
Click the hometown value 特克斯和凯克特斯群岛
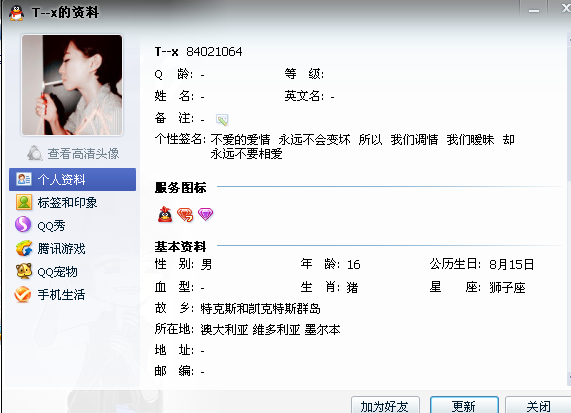click(261, 309)
